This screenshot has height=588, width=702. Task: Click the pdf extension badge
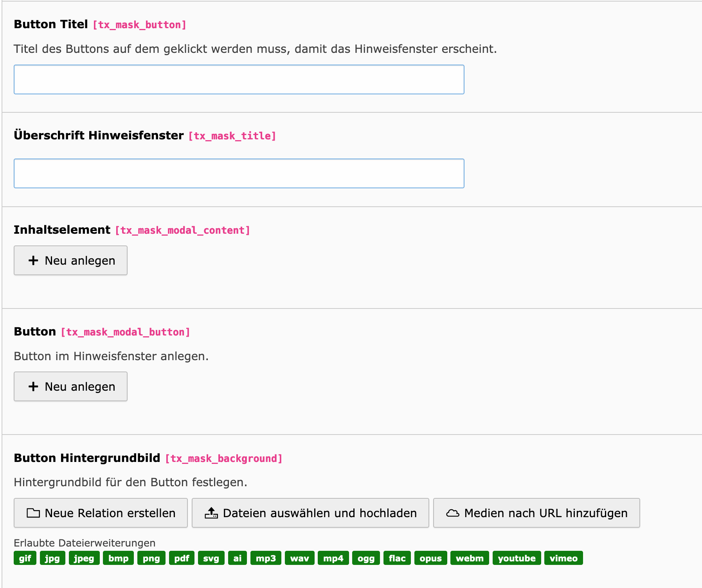coord(182,558)
